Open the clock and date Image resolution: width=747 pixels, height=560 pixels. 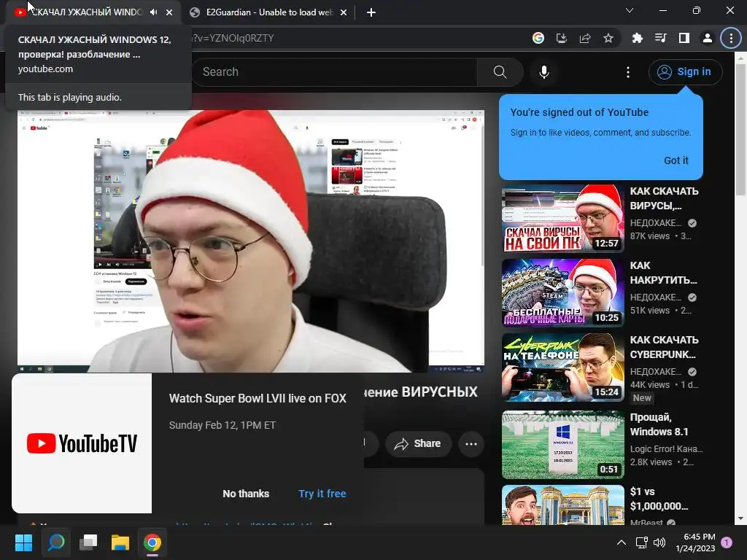(695, 542)
